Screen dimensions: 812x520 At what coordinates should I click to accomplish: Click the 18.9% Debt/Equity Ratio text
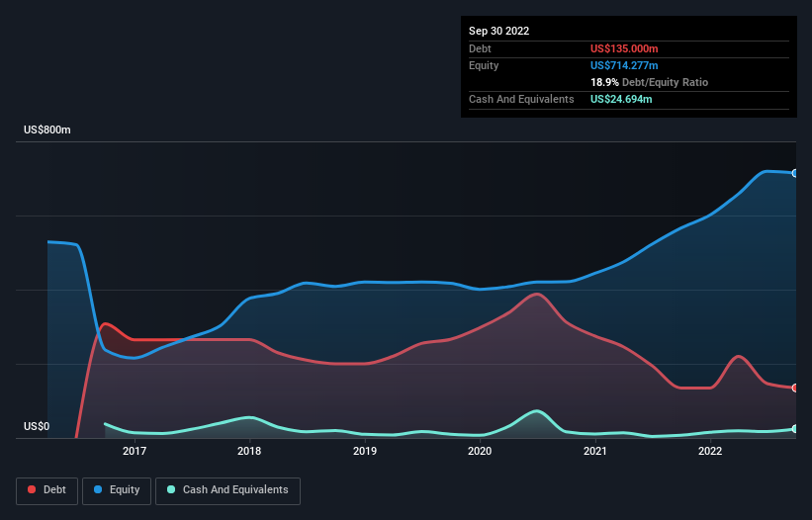coord(649,82)
